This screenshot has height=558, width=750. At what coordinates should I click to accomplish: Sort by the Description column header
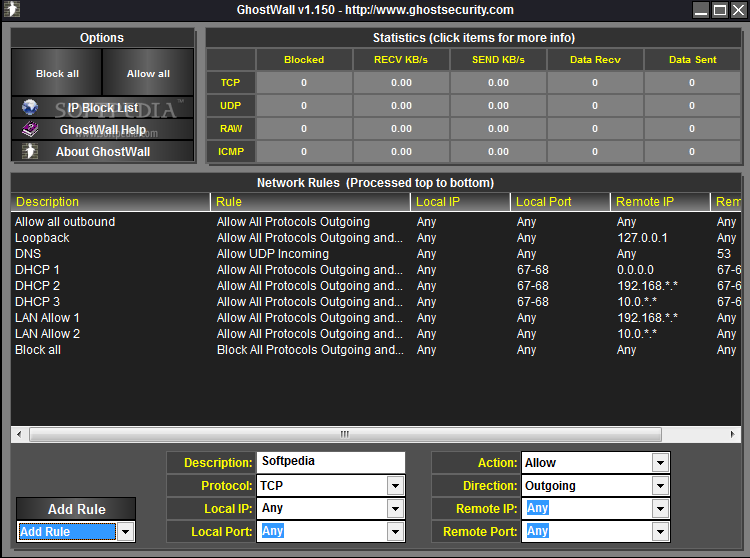click(x=110, y=202)
